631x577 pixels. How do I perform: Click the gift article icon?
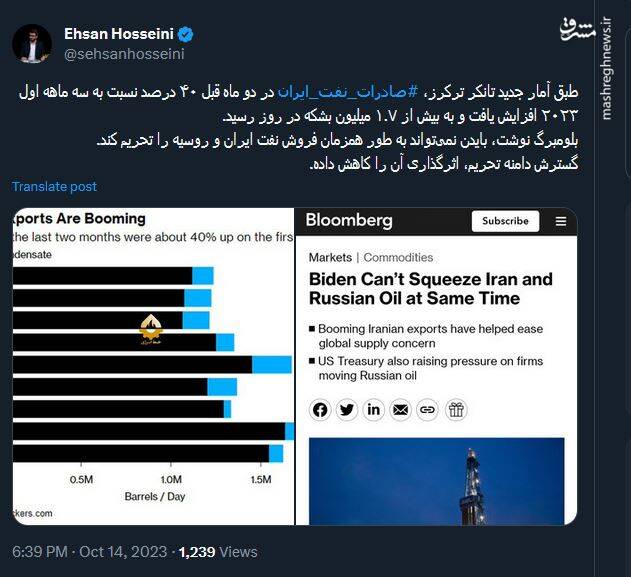pyautogui.click(x=456, y=409)
